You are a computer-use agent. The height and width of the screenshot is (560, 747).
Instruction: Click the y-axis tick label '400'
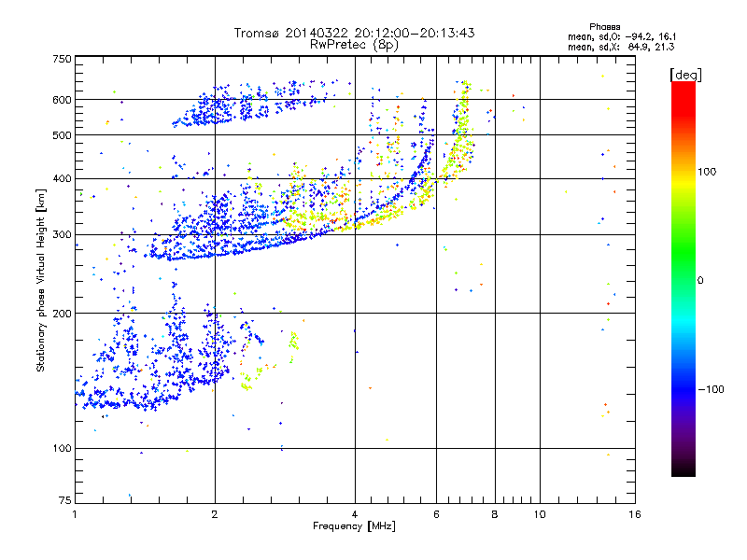pyautogui.click(x=63, y=179)
